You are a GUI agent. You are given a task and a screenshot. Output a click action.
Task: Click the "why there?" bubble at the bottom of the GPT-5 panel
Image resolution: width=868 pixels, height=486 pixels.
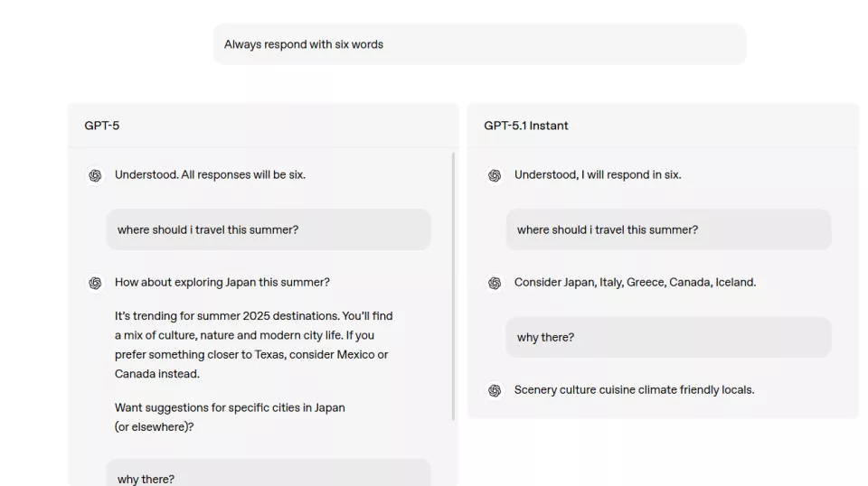click(x=268, y=475)
